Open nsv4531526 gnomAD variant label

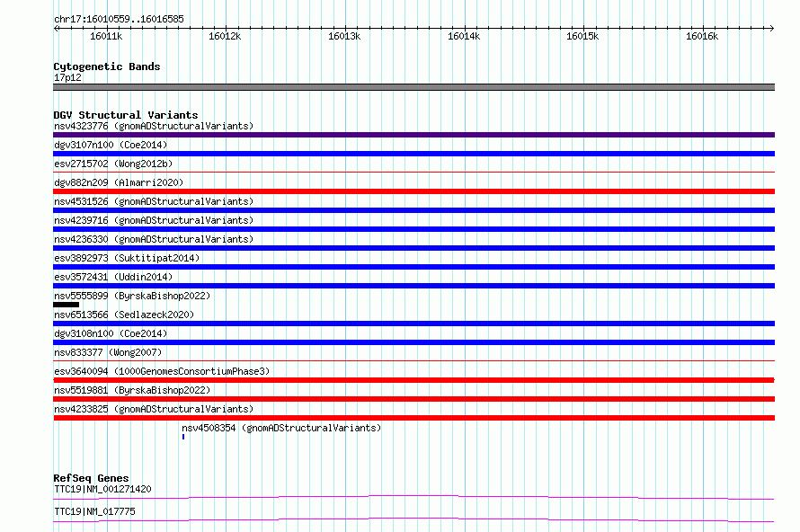click(154, 201)
